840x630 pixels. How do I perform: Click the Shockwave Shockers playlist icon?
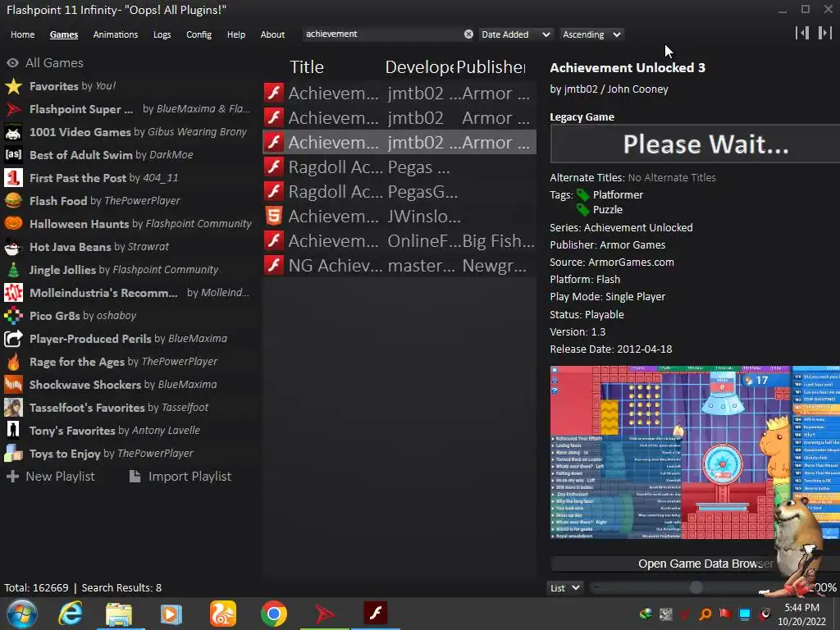click(x=13, y=385)
